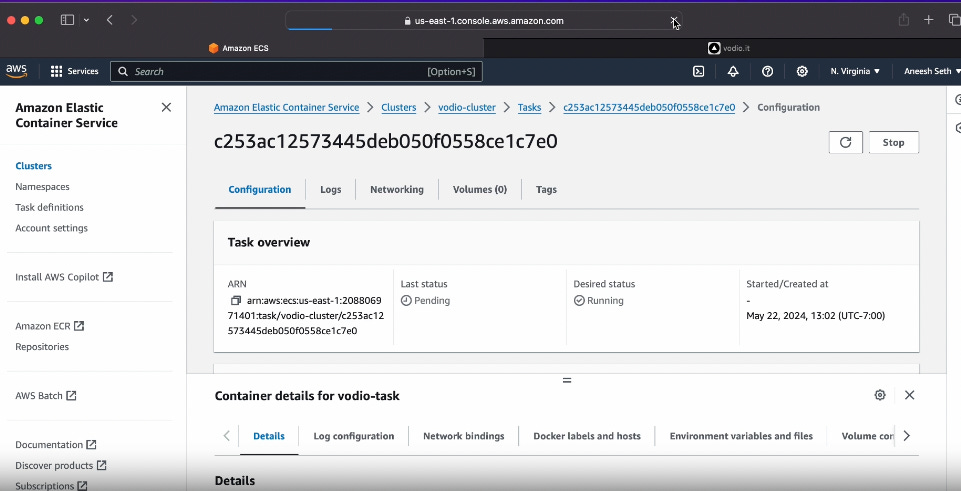Open a new browser tab
This screenshot has width=961, height=491.
pos(929,20)
